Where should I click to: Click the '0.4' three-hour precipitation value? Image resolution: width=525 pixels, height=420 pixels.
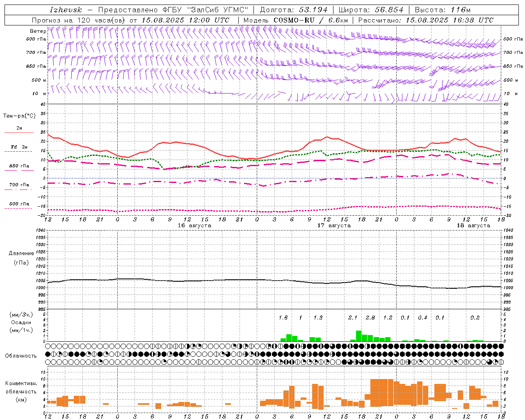pos(422,318)
